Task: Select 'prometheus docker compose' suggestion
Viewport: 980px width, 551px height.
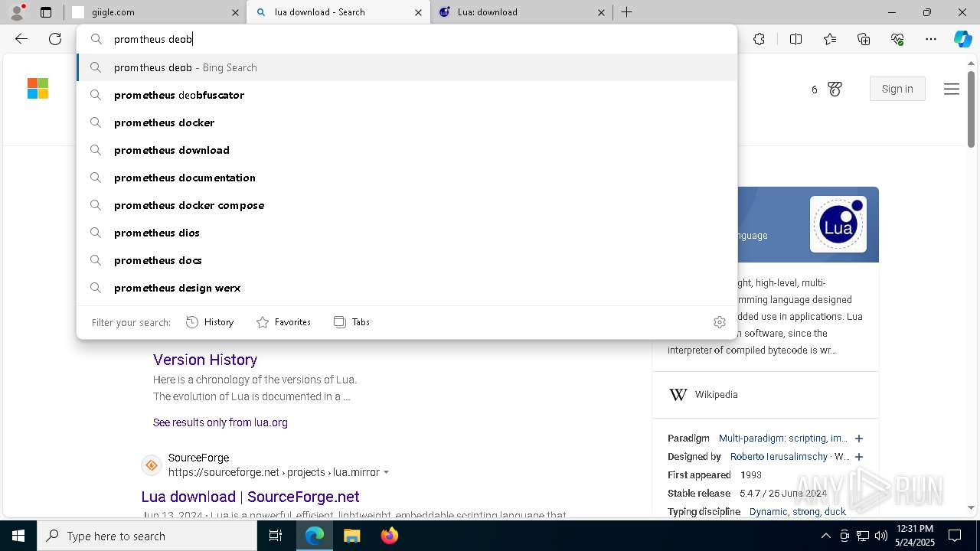Action: [x=407, y=205]
